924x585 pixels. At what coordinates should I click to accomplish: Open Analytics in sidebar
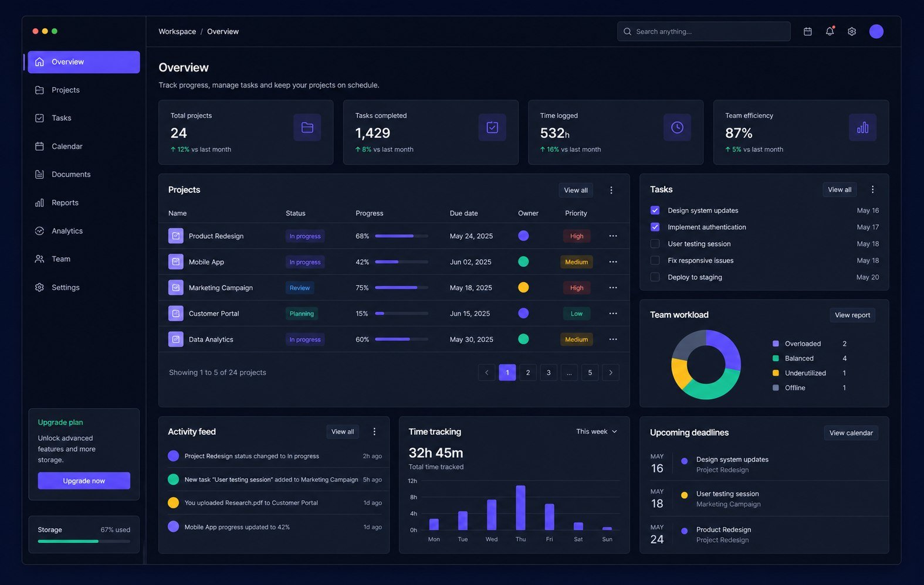(x=84, y=231)
